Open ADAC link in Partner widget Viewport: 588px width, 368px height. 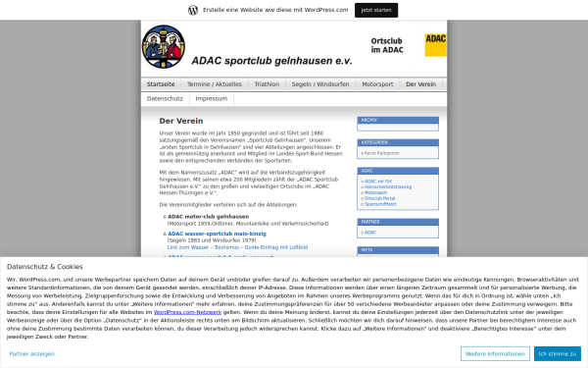[x=370, y=233]
